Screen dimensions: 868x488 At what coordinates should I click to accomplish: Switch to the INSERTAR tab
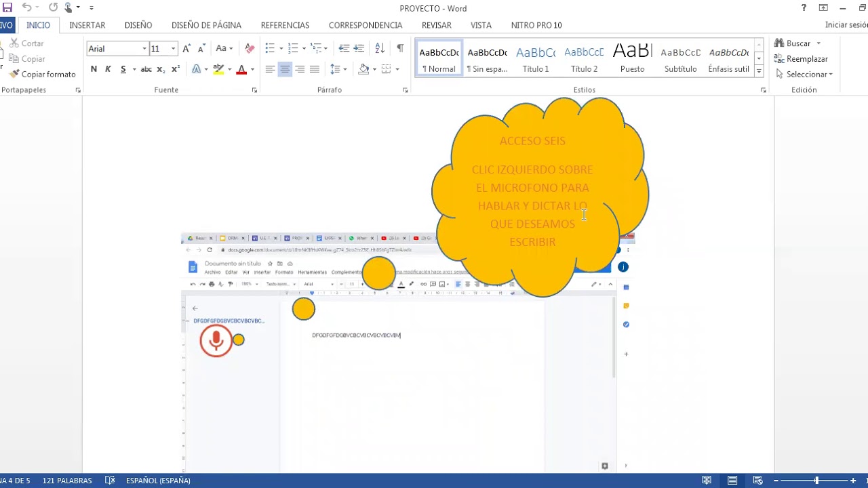pos(87,25)
